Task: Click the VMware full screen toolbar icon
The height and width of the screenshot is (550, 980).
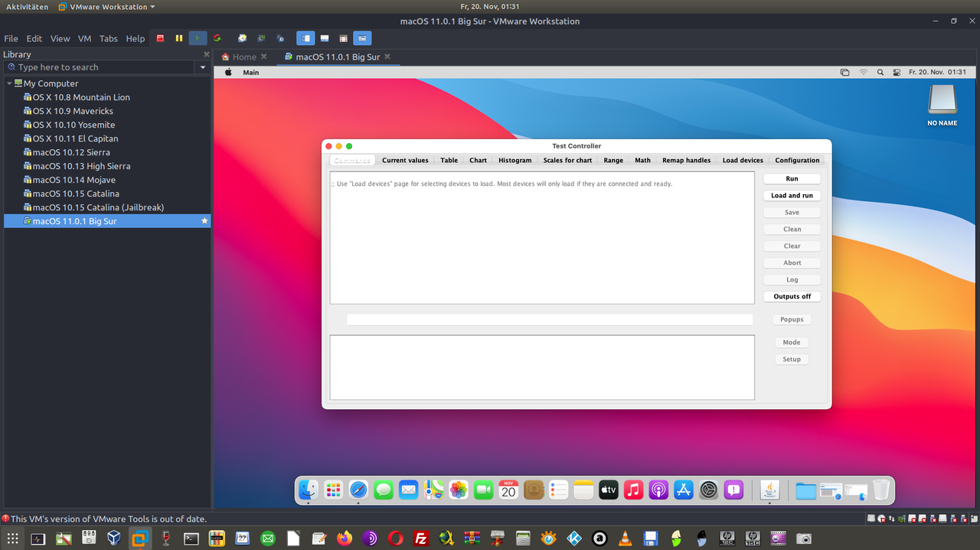Action: (343, 38)
